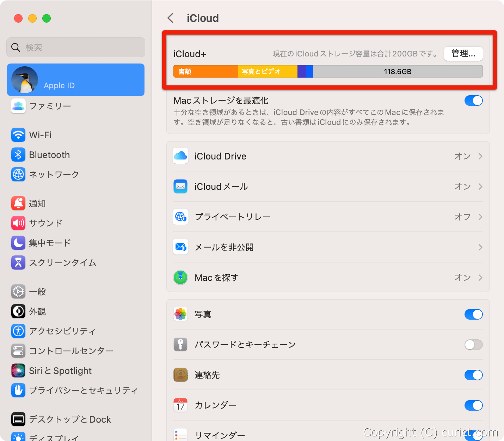Image resolution: width=504 pixels, height=441 pixels.
Task: Open Wi-Fi settings via its icon
Action: pos(18,135)
